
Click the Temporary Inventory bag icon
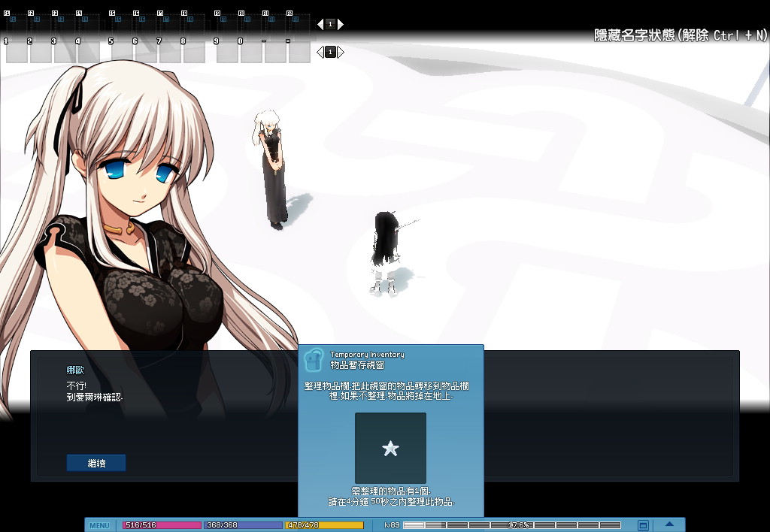coord(314,359)
